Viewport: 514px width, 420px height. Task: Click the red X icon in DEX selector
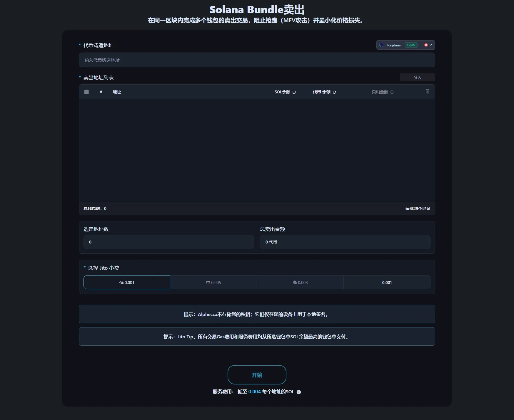[x=426, y=45]
